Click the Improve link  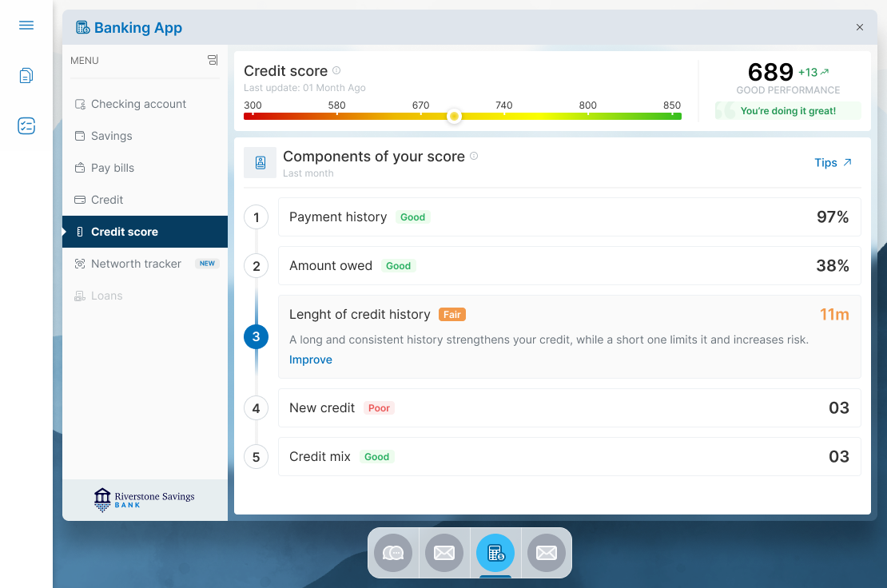point(311,360)
